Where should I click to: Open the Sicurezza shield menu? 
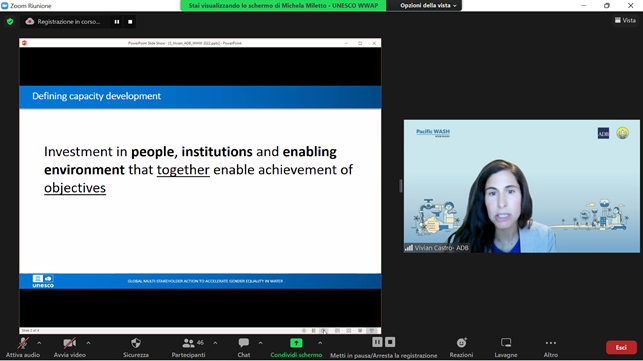136,347
